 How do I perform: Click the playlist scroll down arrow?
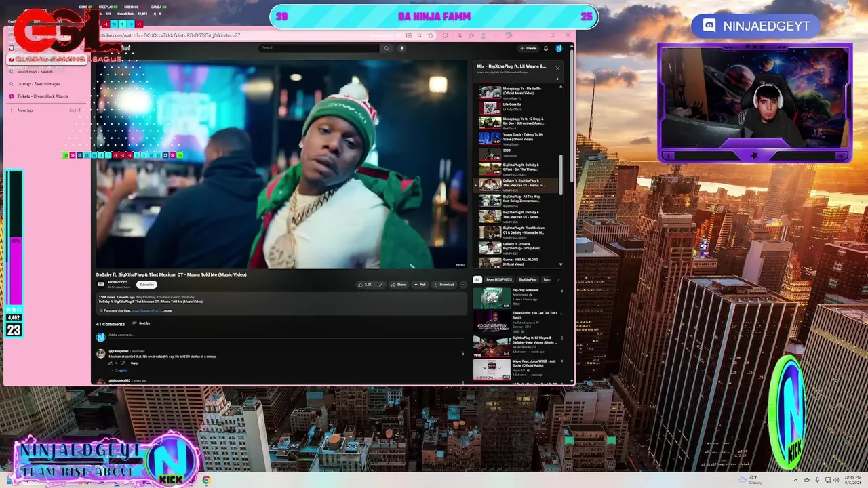pos(561,265)
